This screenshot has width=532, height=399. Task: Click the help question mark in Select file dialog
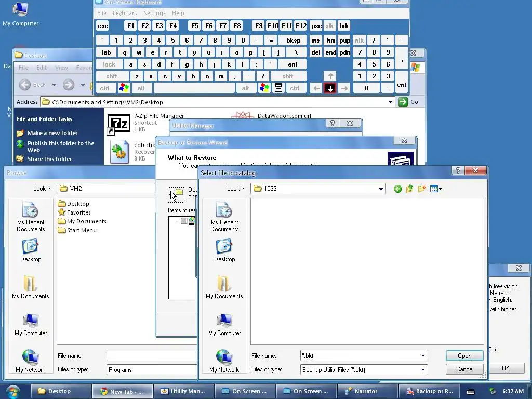(458, 170)
